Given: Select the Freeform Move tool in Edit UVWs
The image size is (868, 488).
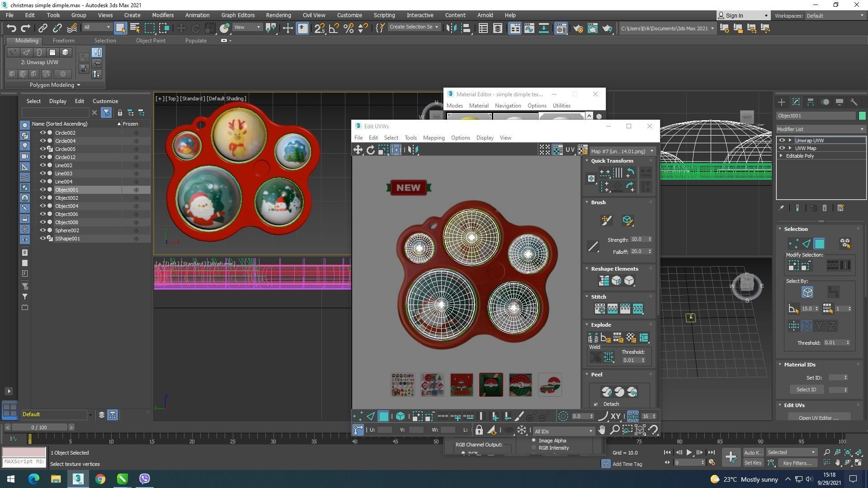Looking at the screenshot, I should click(x=396, y=150).
